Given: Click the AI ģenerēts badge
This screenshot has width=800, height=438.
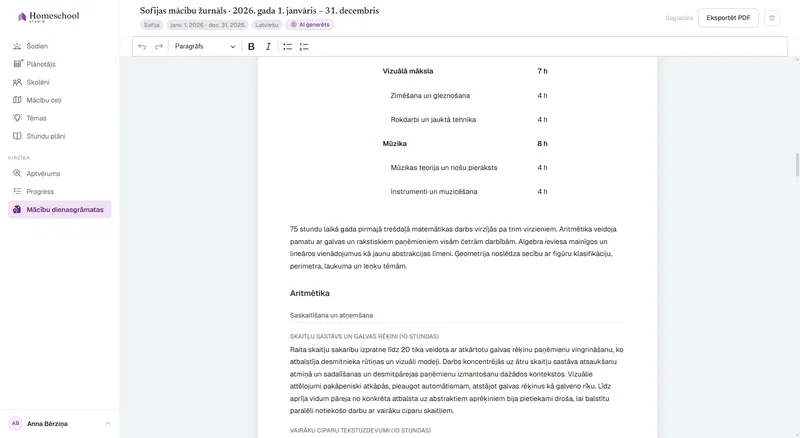Looking at the screenshot, I should coord(310,25).
